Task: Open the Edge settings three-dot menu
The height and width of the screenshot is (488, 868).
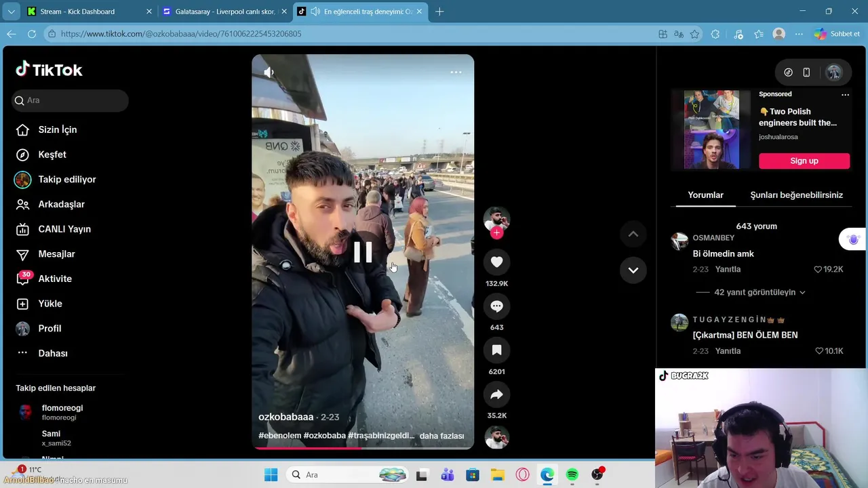Action: (799, 34)
